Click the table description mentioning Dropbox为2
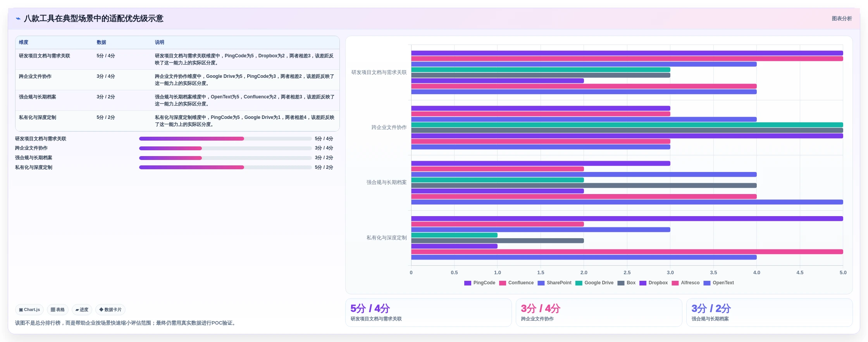The image size is (868, 342). 245,59
